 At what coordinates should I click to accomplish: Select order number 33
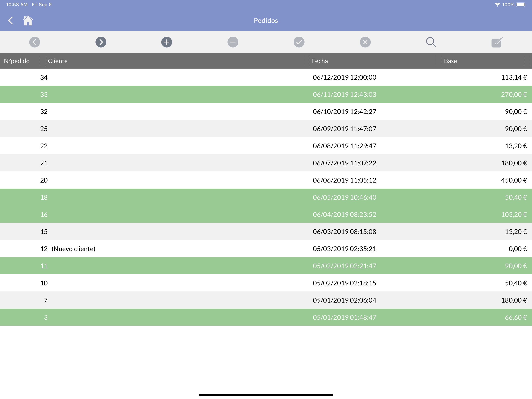(266, 94)
